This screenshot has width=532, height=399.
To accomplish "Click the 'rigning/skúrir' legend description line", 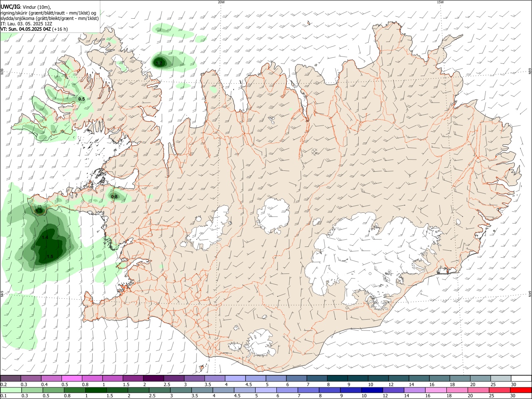I will point(48,12).
